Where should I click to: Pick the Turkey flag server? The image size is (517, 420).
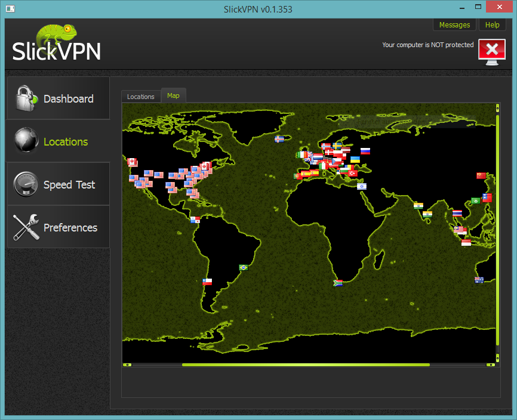coord(353,174)
